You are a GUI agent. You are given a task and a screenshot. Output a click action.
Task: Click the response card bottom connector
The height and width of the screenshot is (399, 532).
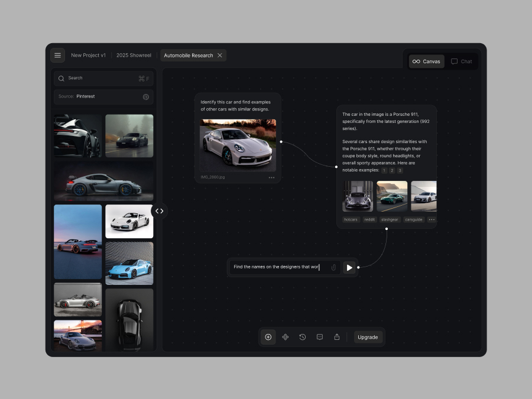[x=387, y=229]
